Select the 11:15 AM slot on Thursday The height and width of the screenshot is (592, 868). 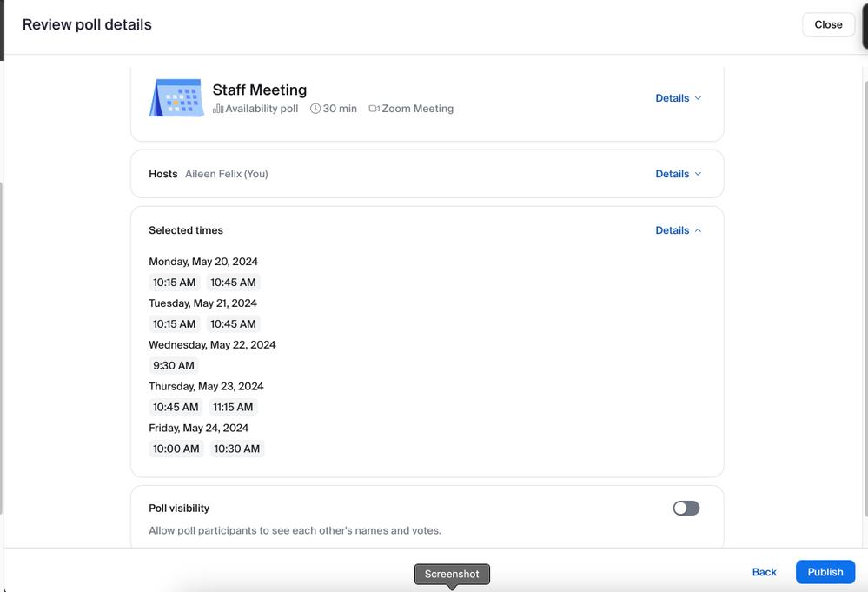(x=234, y=407)
